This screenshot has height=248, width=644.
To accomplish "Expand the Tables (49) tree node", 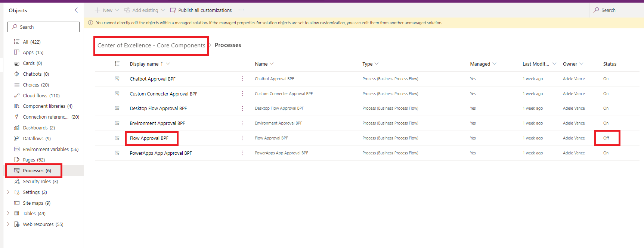I will (8, 213).
